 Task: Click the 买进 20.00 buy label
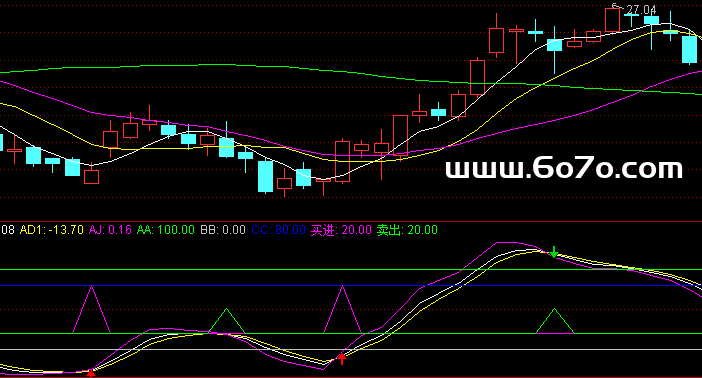point(341,230)
